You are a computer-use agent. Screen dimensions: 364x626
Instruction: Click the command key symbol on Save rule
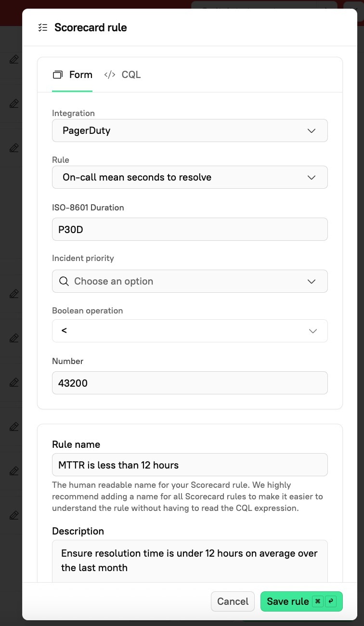point(317,601)
